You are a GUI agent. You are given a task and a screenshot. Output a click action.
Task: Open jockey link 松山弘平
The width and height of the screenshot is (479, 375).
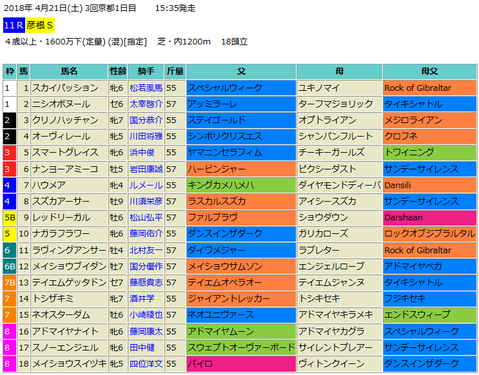tap(146, 217)
